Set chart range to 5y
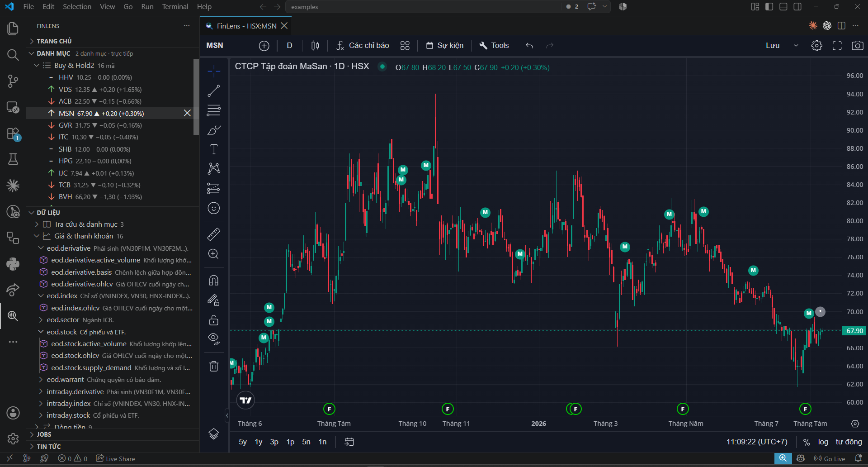Viewport: 868px width, 467px height. click(243, 442)
